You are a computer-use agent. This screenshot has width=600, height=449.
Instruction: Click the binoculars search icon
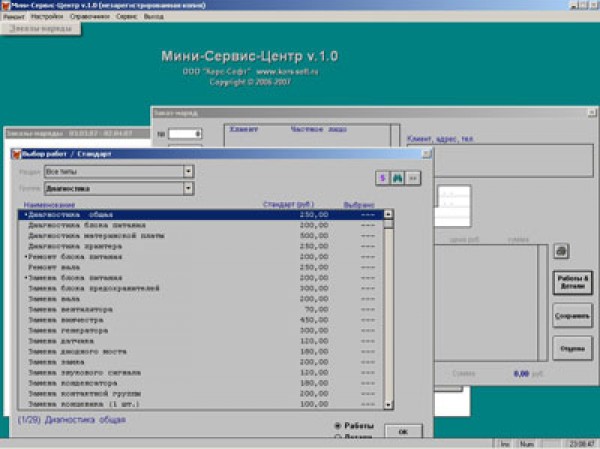pyautogui.click(x=397, y=177)
